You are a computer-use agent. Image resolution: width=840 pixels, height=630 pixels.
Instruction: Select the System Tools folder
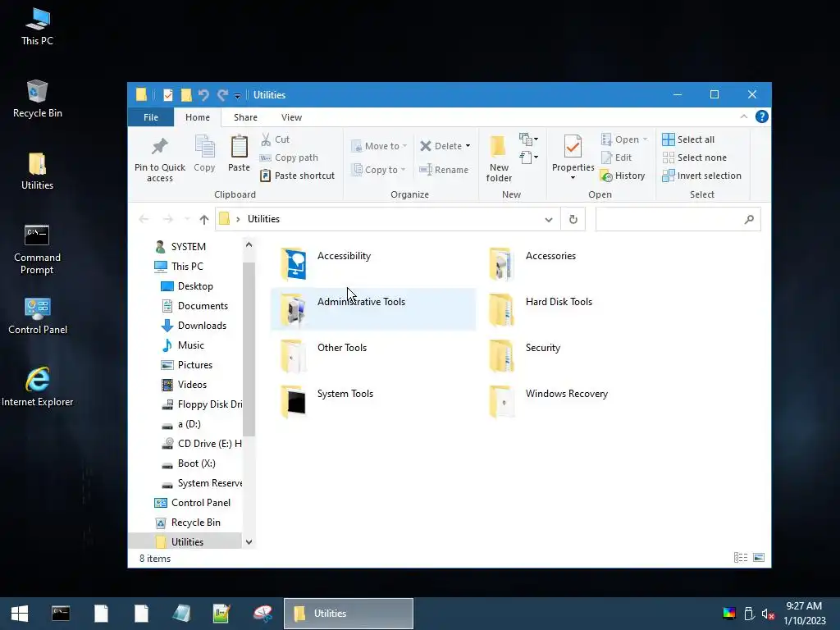coord(326,401)
